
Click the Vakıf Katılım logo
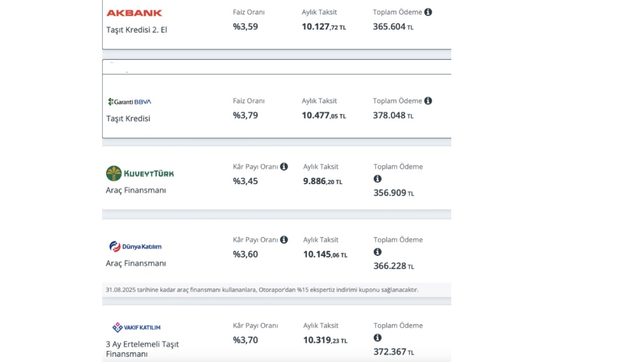(136, 327)
